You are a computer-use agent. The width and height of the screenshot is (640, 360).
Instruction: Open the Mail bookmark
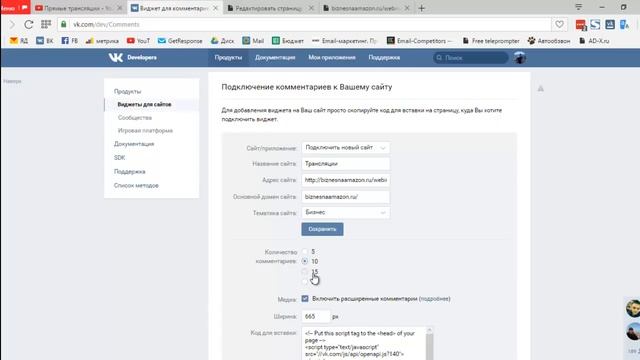tap(253, 41)
